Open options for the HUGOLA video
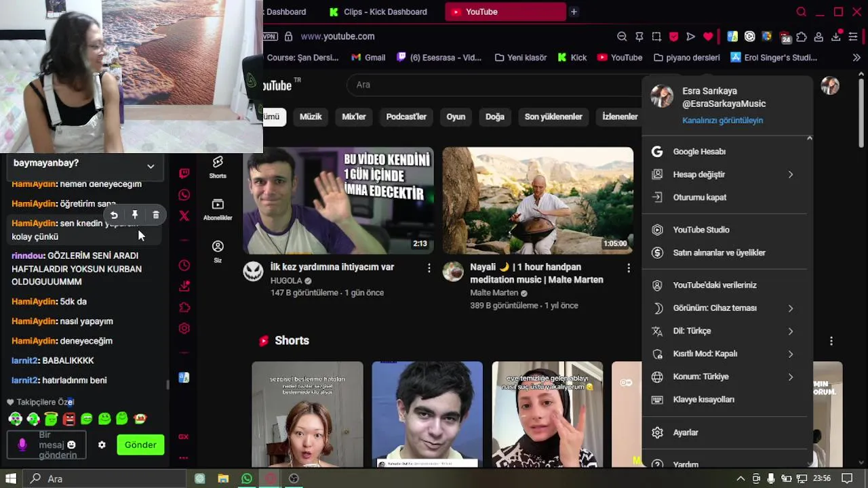This screenshot has height=488, width=868. 429,268
